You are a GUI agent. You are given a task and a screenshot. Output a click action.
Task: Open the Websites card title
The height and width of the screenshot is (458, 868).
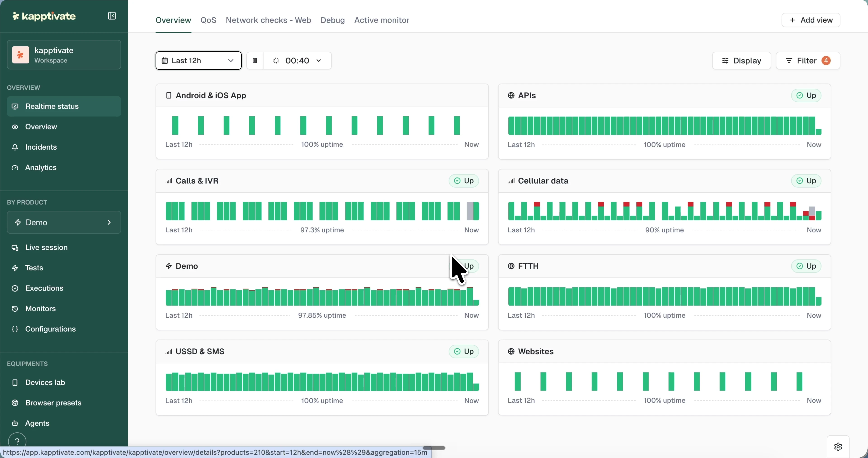[x=536, y=352]
